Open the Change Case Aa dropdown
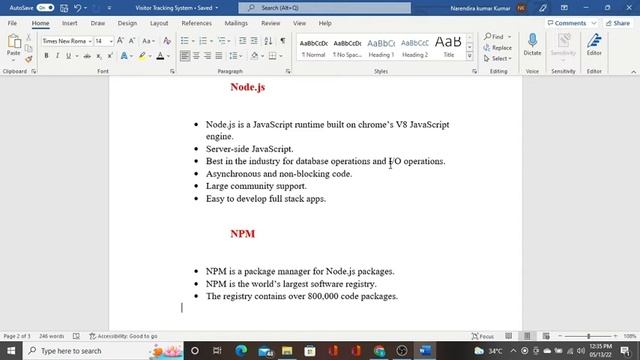 click(148, 41)
